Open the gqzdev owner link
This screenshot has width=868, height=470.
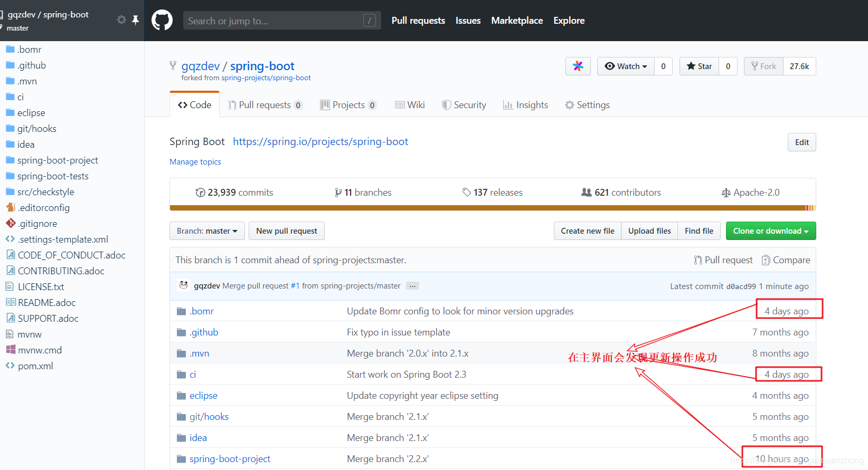coord(201,66)
